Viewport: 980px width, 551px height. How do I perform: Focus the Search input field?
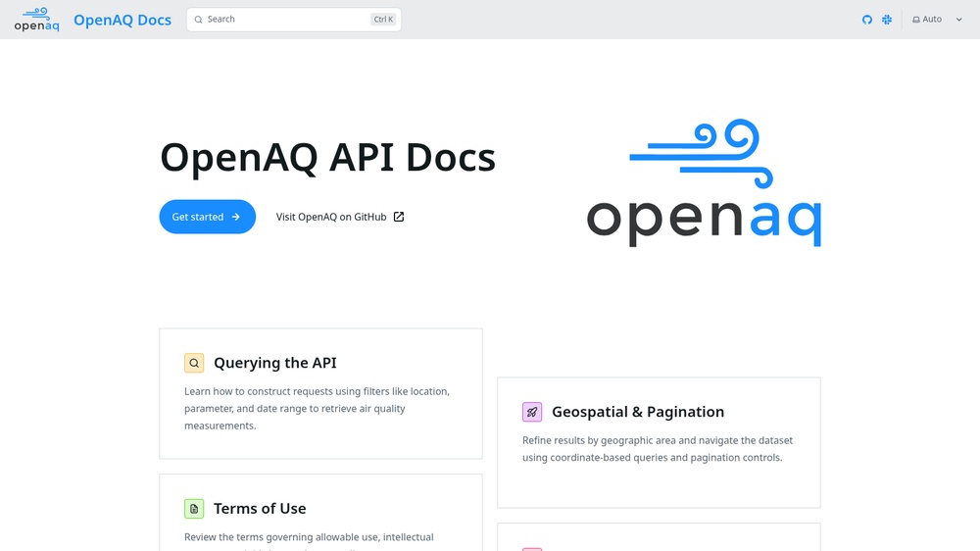click(x=294, y=20)
